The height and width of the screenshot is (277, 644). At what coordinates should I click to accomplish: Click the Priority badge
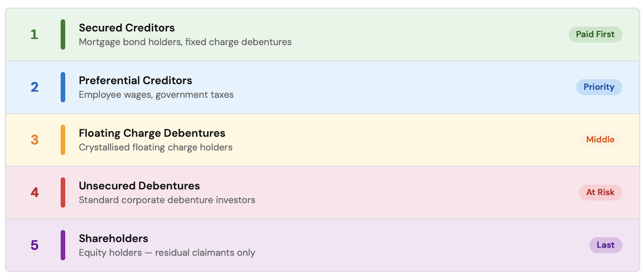(x=599, y=87)
